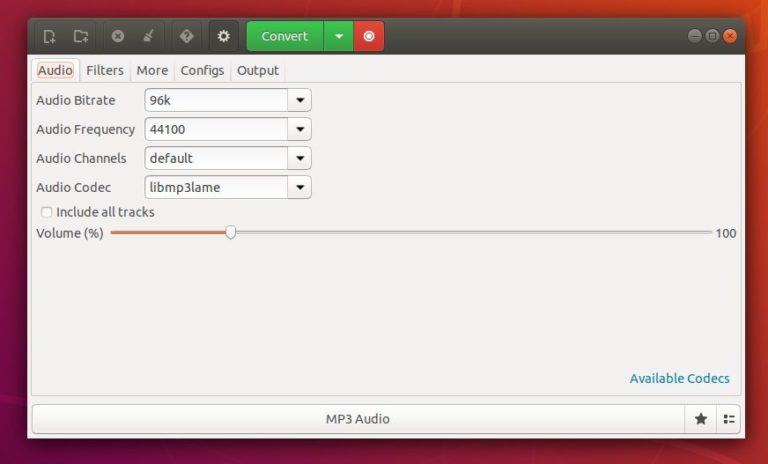Image resolution: width=768 pixels, height=464 pixels.
Task: Click the default channels field
Action: (x=216, y=158)
